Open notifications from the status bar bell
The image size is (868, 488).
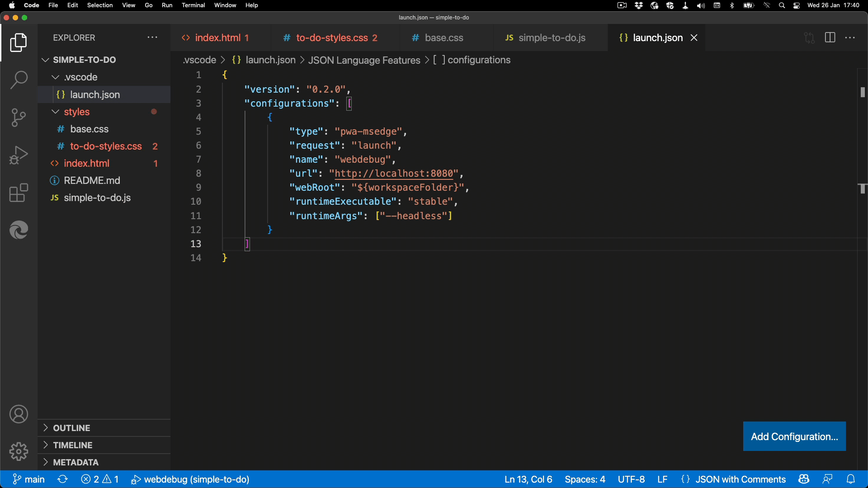click(852, 479)
